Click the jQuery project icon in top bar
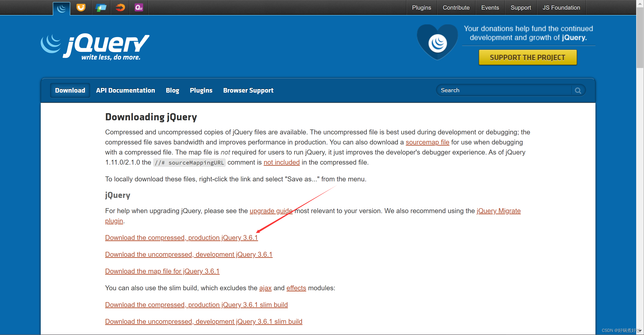644x335 pixels. pos(62,8)
